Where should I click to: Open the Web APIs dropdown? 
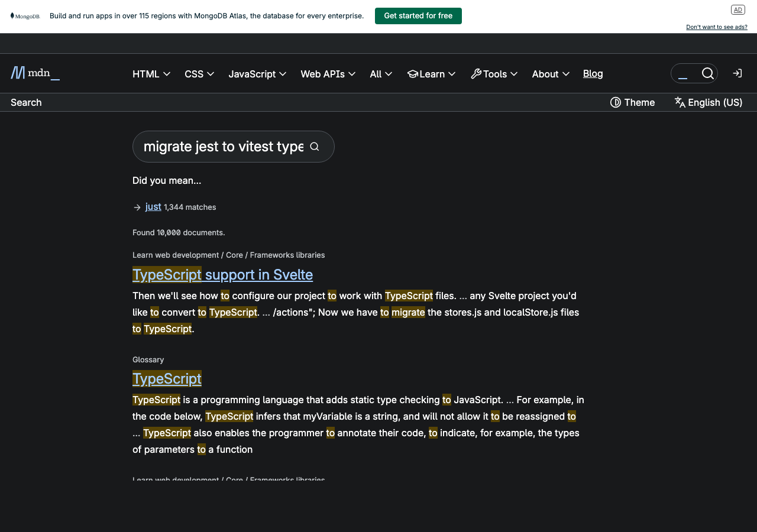click(328, 74)
